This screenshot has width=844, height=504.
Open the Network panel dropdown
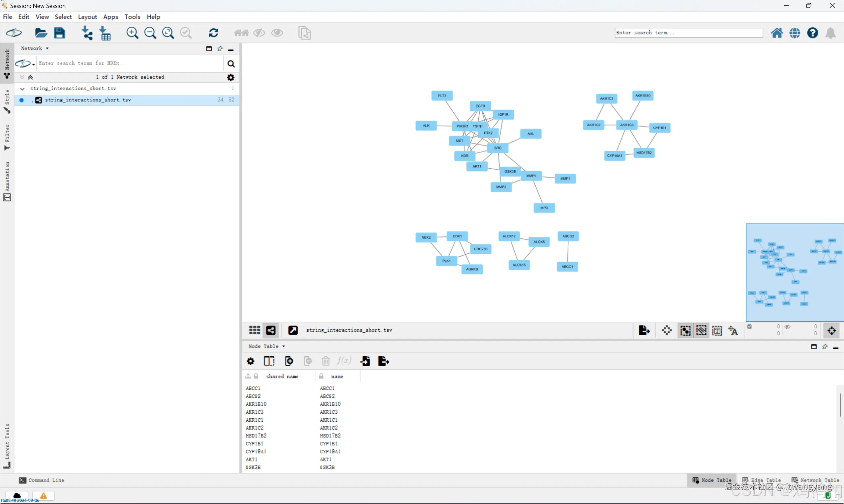point(35,48)
